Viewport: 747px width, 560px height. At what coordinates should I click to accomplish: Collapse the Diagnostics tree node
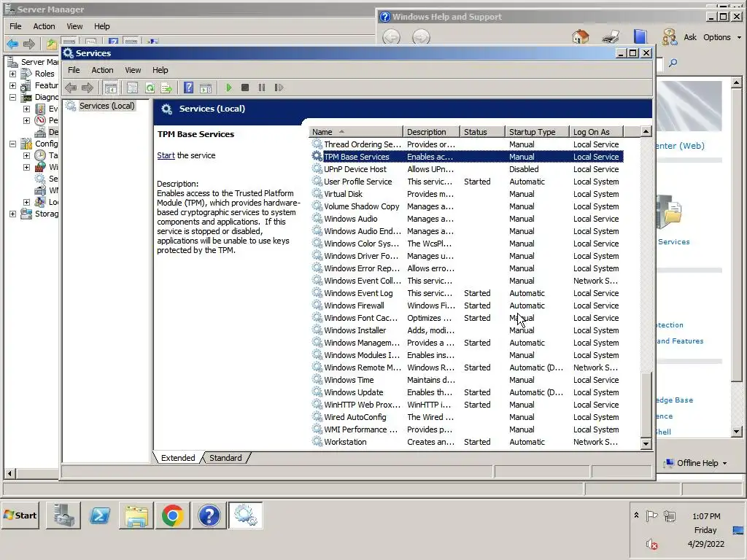pos(13,97)
